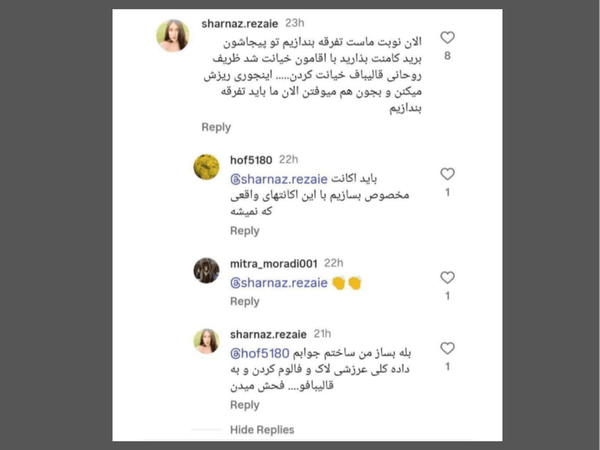Reply to sharnaz.rezaie's 21h comment
This screenshot has width=600, height=450.
click(x=245, y=405)
